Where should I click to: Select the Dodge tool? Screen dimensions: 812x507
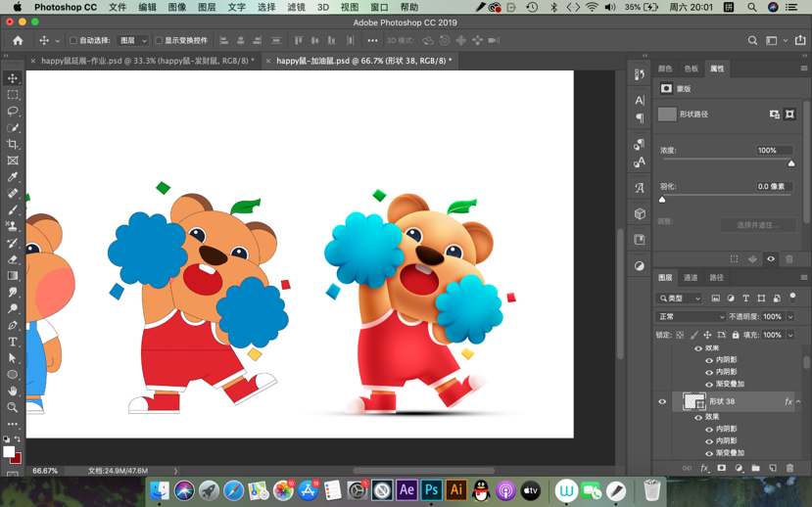click(13, 309)
